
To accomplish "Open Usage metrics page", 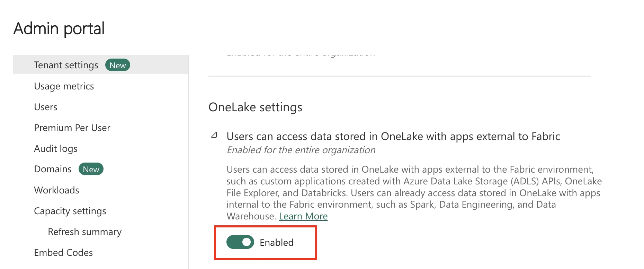I will (x=64, y=86).
